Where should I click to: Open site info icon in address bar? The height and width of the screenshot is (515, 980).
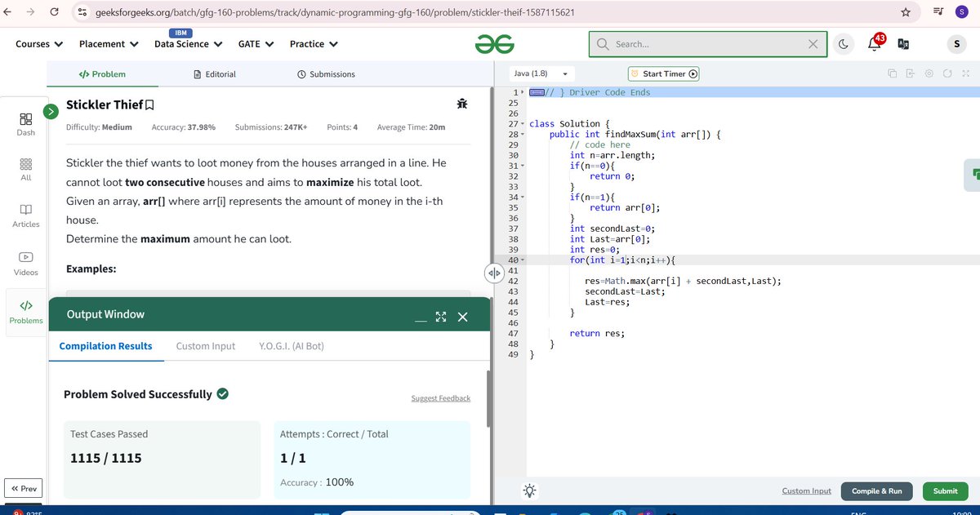pyautogui.click(x=82, y=12)
